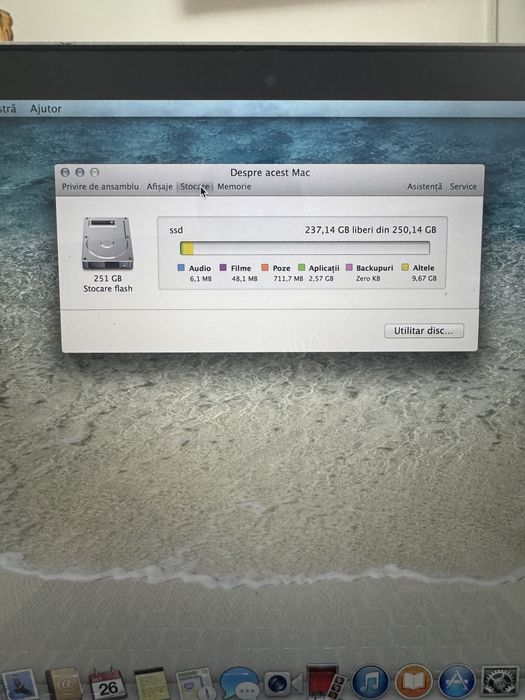Switch to the Memorie tab
This screenshot has height=700, width=525.
pyautogui.click(x=234, y=187)
